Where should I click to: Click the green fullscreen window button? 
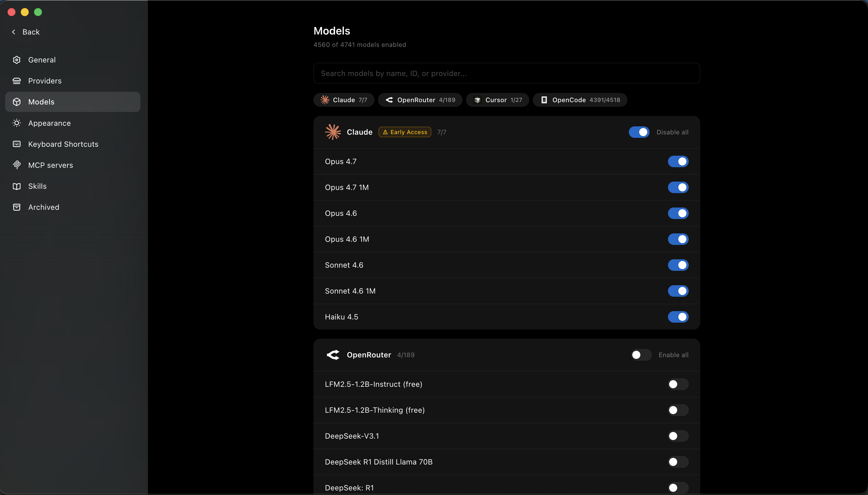click(38, 12)
